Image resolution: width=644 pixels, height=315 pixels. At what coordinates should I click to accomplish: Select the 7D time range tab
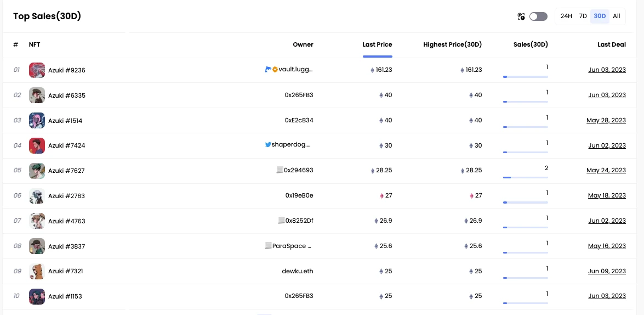[583, 16]
